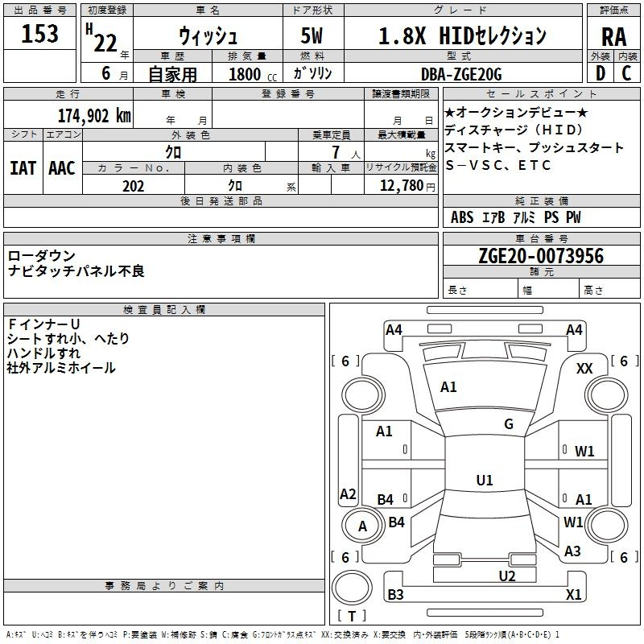The height and width of the screenshot is (644, 644).
Task: Select the 事務局よりご案内 header
Action: [x=164, y=586]
